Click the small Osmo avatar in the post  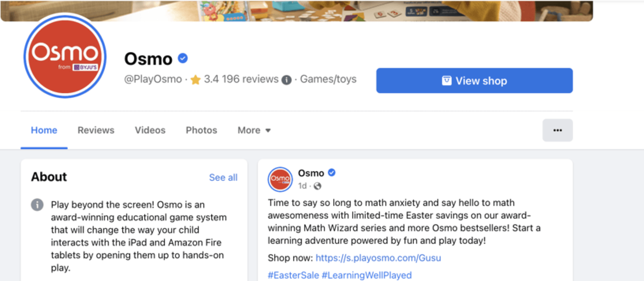click(x=280, y=179)
